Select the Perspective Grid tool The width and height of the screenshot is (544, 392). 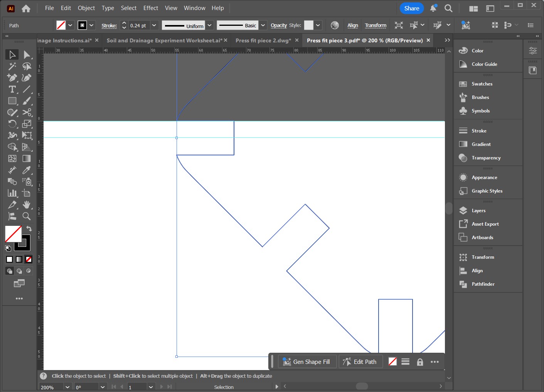[27, 147]
